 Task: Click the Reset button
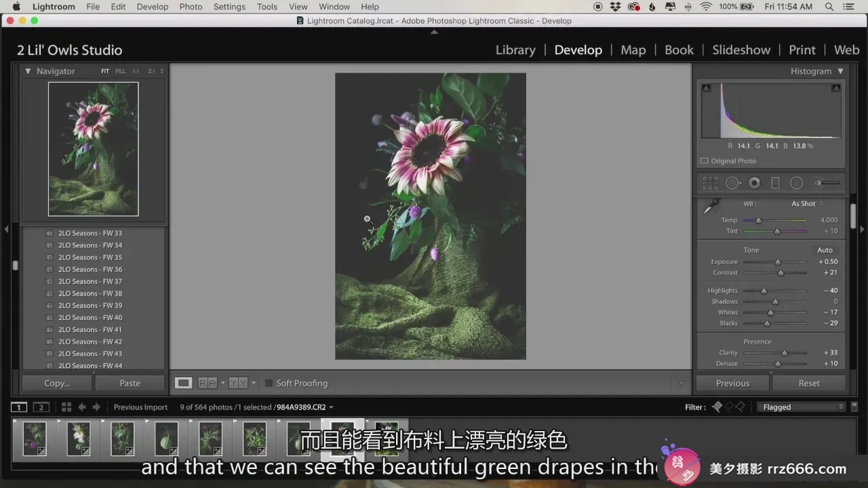tap(809, 383)
